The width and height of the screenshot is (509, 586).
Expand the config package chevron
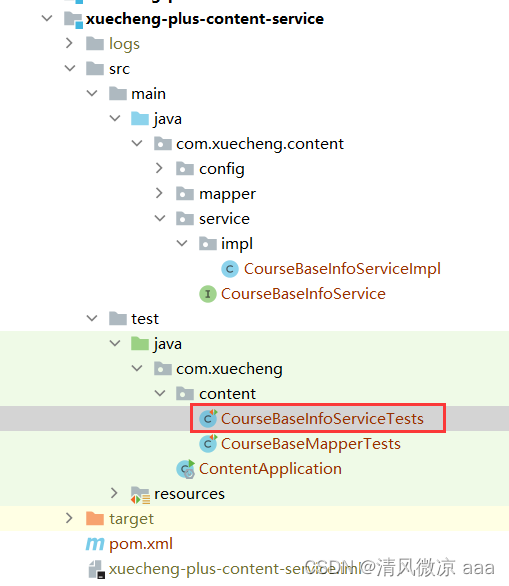point(159,169)
